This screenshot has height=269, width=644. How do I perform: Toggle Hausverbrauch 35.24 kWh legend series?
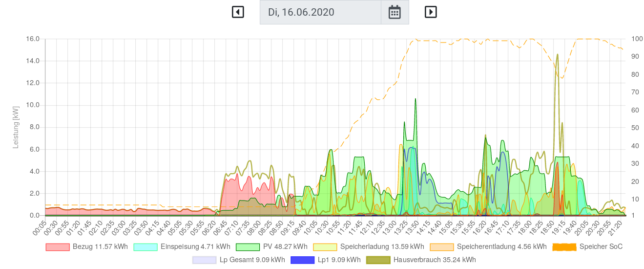pyautogui.click(x=421, y=260)
